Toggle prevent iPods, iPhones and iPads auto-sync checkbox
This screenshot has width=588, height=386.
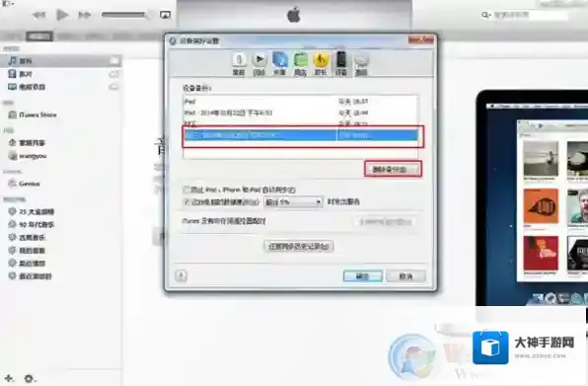coord(186,190)
